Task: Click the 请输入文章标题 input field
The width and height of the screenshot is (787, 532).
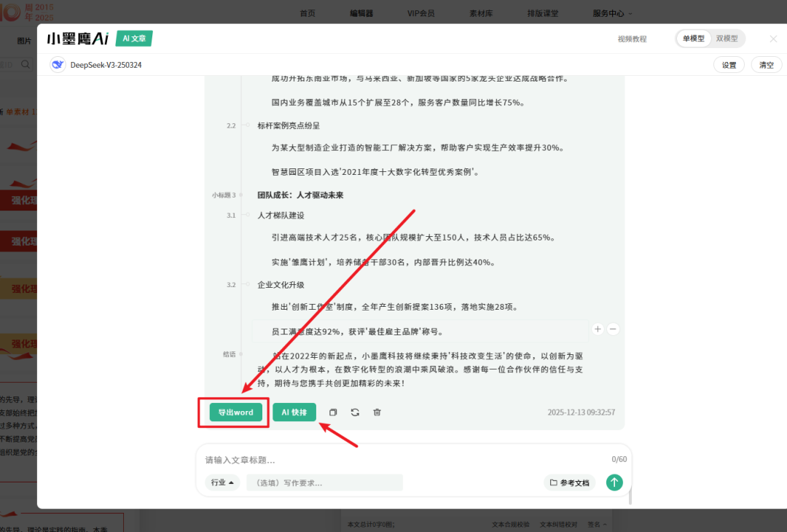Action: pyautogui.click(x=364, y=460)
